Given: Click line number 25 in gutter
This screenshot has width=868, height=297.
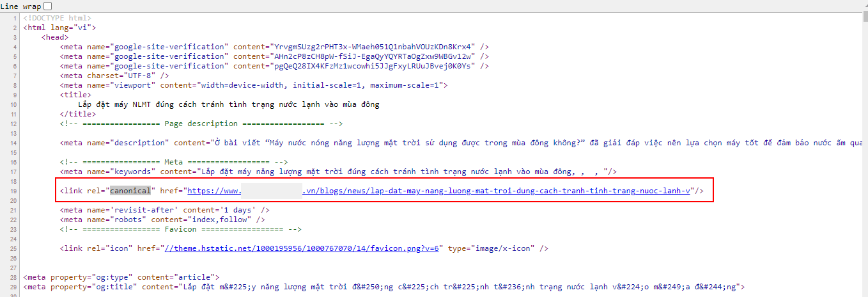Looking at the screenshot, I should (x=13, y=248).
